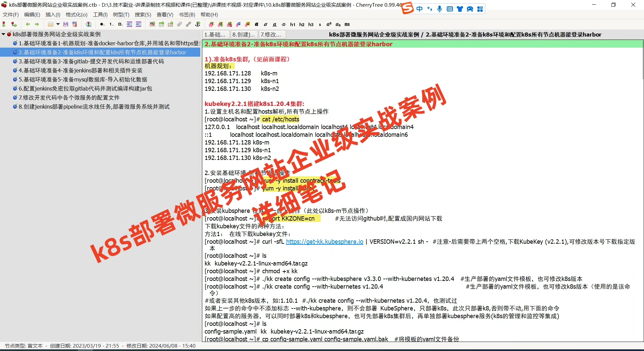
Task: Toggle h2 heading formatting
Action: pos(302,24)
